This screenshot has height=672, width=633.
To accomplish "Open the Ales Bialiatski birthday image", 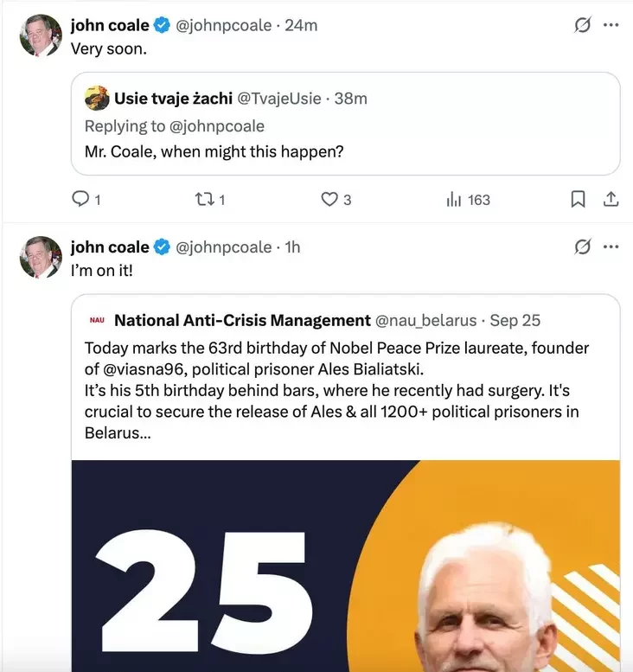I will pyautogui.click(x=346, y=566).
